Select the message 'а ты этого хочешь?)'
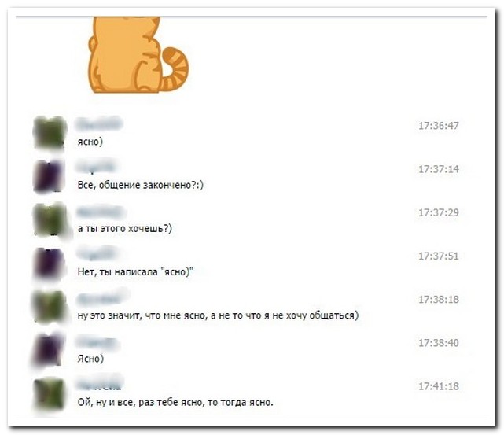504x435 pixels. (125, 229)
